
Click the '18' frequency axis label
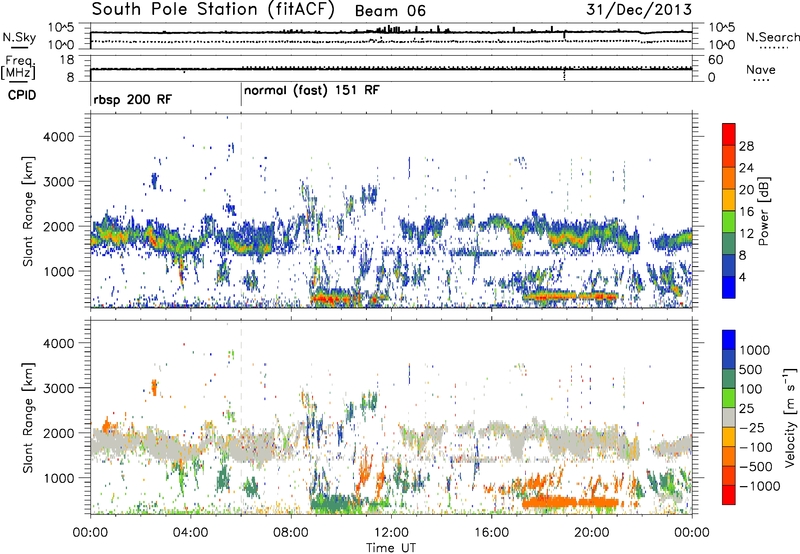click(67, 60)
